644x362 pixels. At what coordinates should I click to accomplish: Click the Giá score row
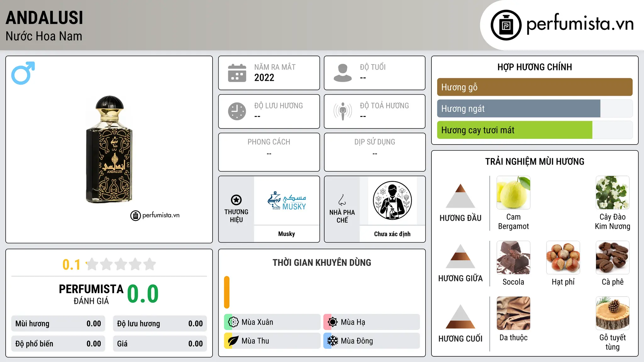tap(160, 344)
